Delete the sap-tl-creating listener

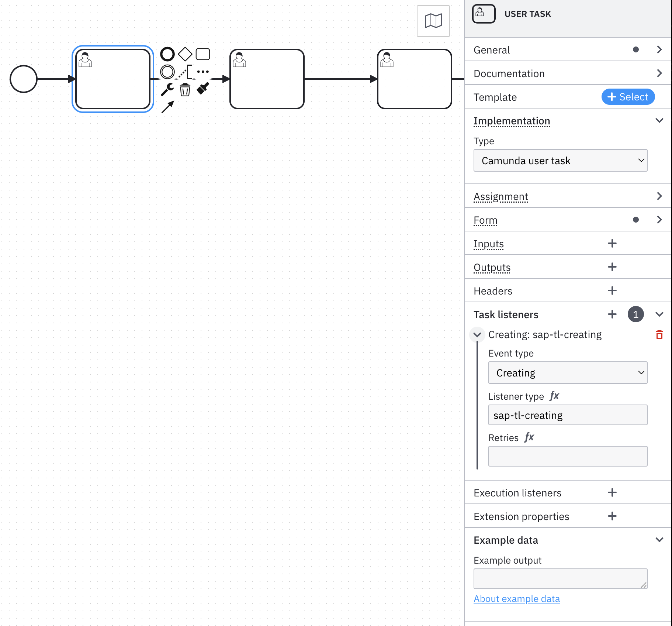click(659, 335)
